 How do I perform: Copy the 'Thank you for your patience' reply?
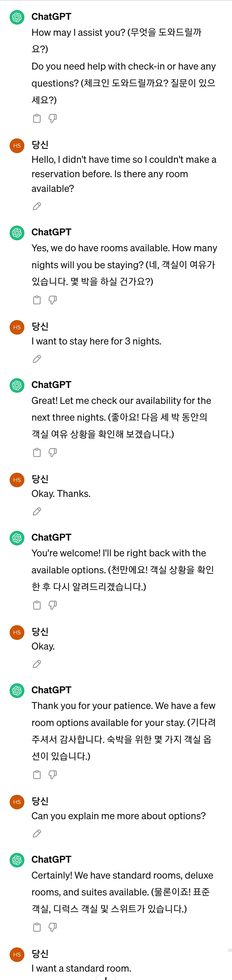[x=37, y=774]
